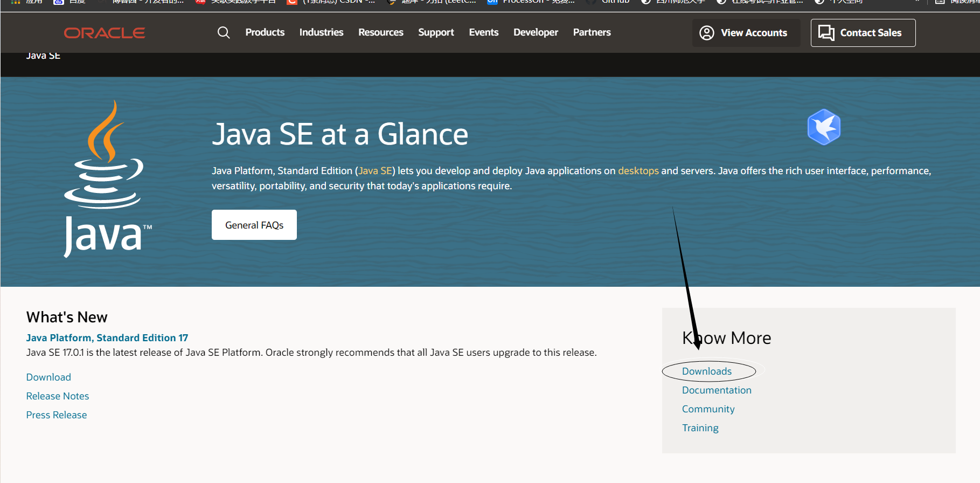
Task: Click the blue bird floating icon
Action: pos(824,127)
